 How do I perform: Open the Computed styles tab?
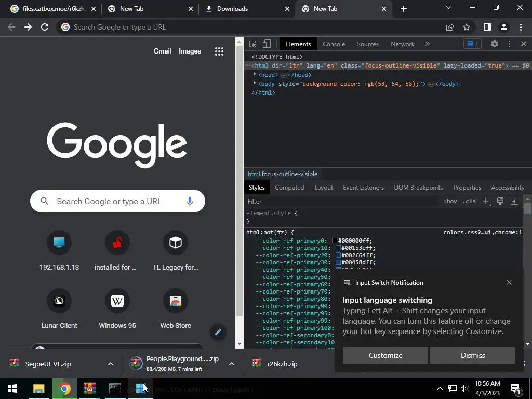point(289,187)
